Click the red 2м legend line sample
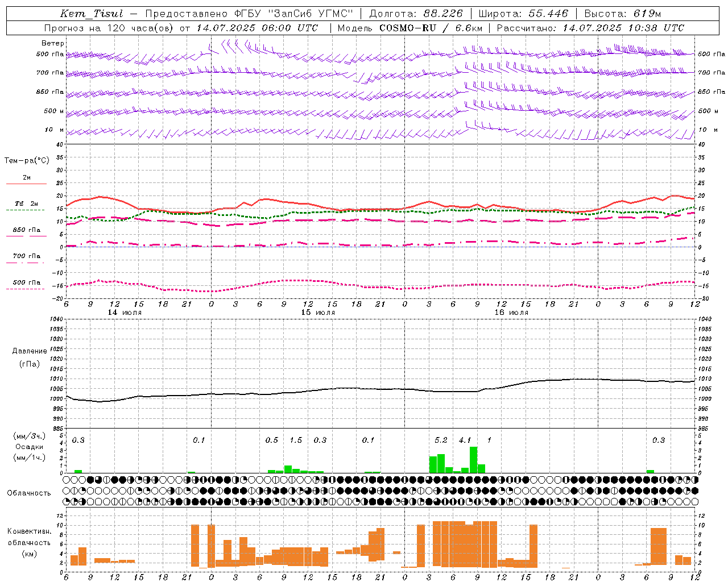Image resolution: width=728 pixels, height=582 pixels. point(27,184)
